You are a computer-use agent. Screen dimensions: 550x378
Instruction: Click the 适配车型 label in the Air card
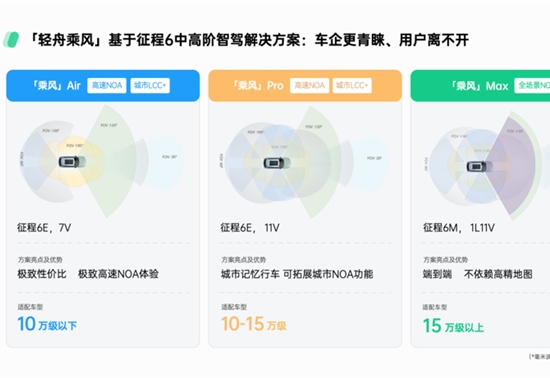30,307
